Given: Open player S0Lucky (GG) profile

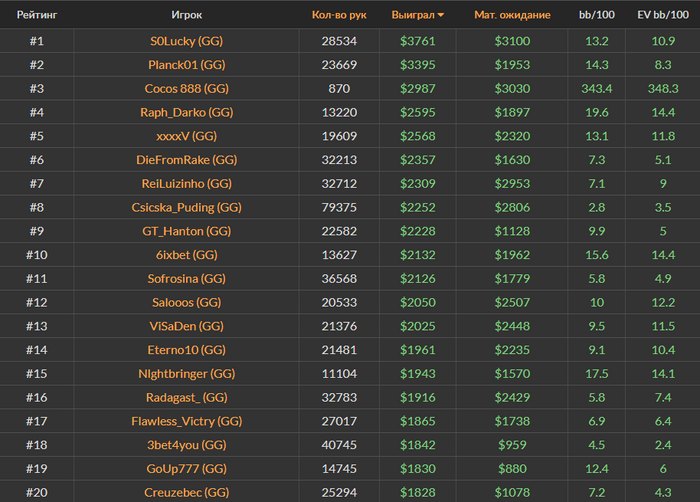Looking at the screenshot, I should [186, 41].
